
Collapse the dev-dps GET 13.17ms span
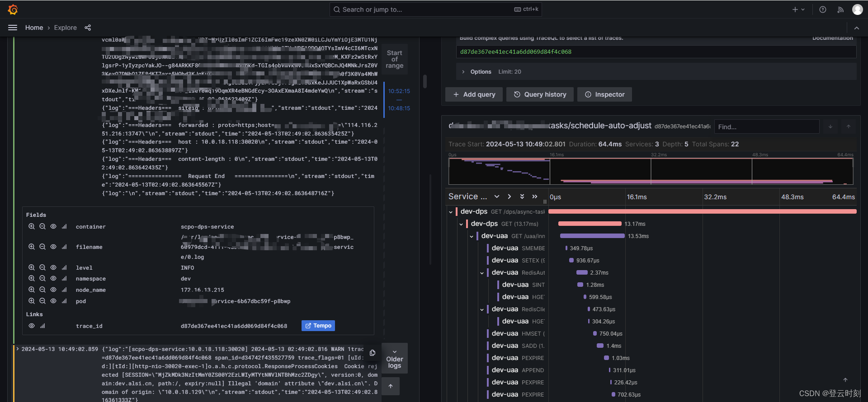tap(461, 224)
